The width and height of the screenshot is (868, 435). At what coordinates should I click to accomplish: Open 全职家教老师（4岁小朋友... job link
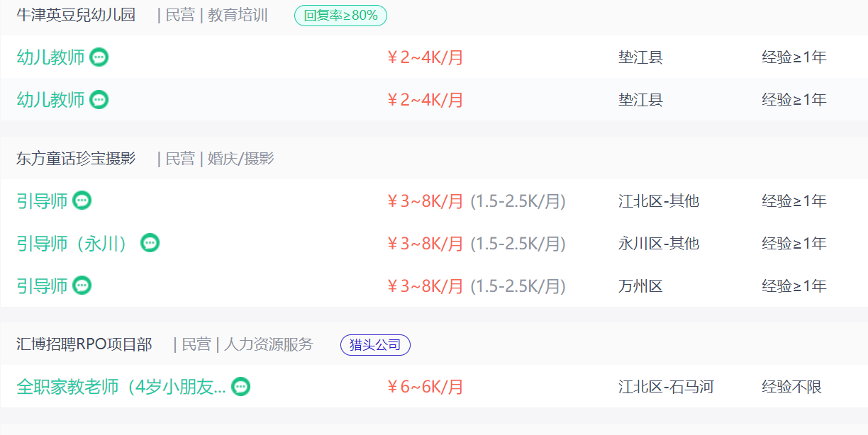click(x=121, y=387)
